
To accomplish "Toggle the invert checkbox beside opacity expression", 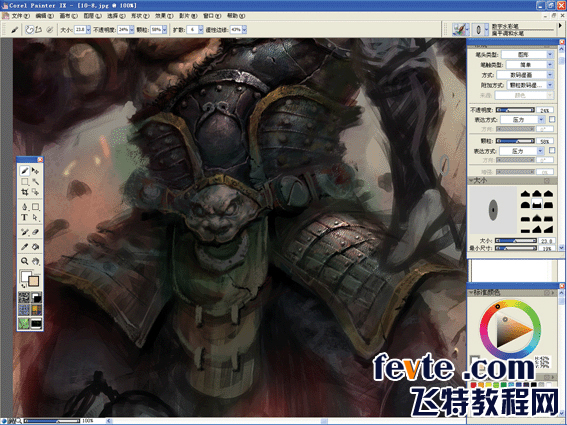I will (552, 119).
